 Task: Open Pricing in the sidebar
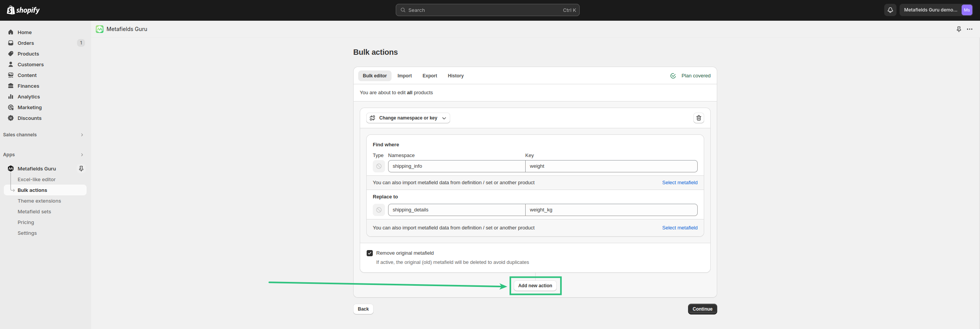click(x=26, y=222)
